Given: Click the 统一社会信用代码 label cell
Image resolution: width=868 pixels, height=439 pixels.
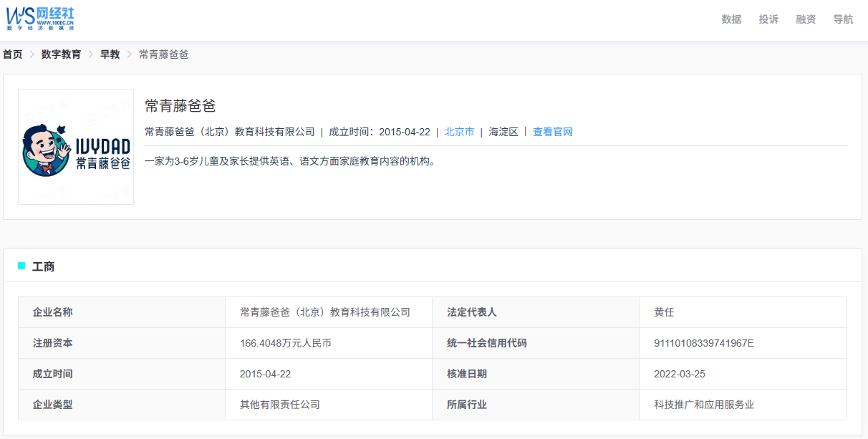Looking at the screenshot, I should [536, 343].
